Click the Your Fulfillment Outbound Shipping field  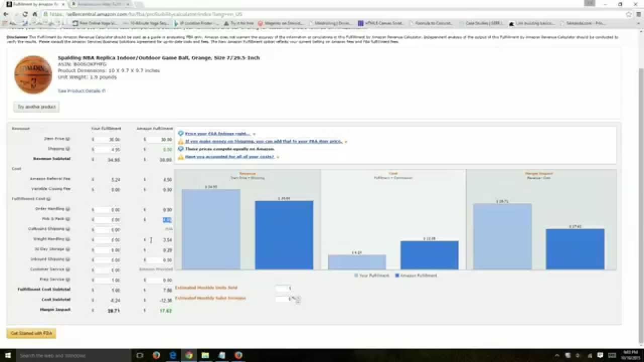tap(108, 230)
